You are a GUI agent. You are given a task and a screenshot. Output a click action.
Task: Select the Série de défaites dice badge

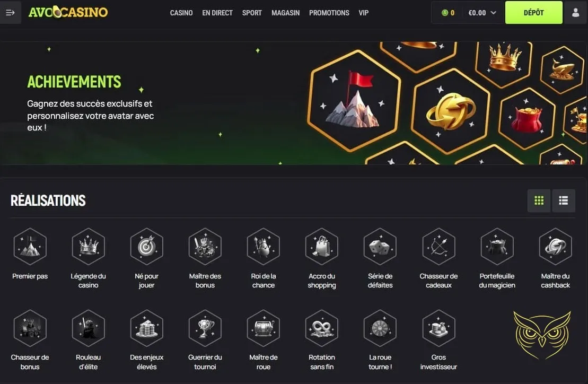click(380, 247)
